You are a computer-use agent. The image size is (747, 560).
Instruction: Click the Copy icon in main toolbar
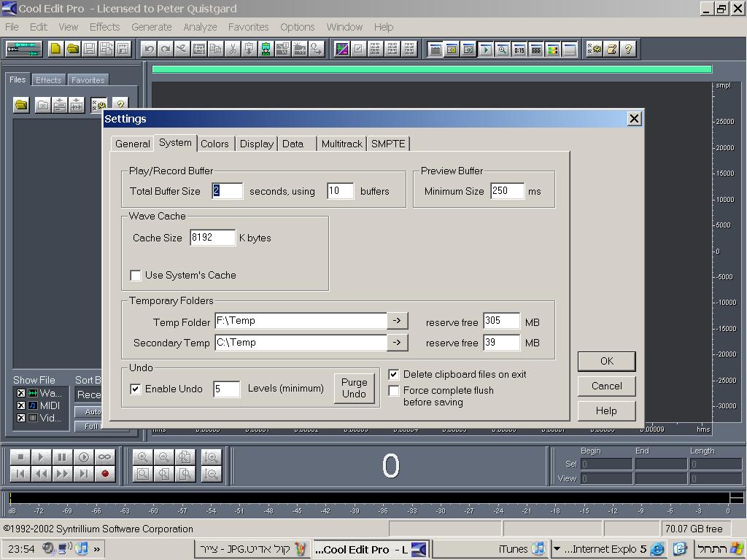(x=216, y=49)
